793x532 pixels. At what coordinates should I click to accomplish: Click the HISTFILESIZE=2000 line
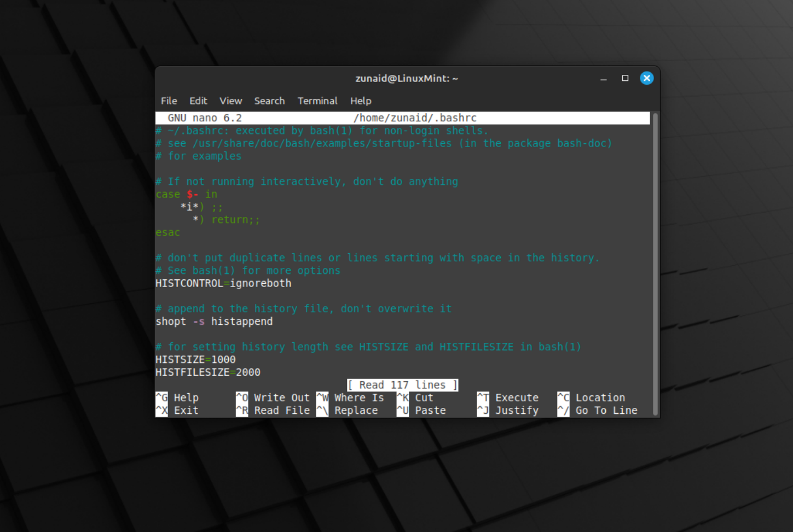(208, 372)
